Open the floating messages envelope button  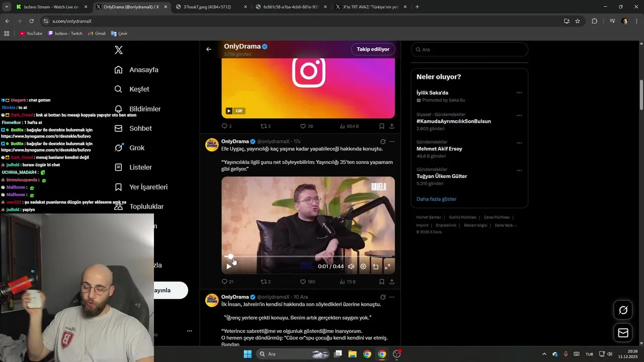pyautogui.click(x=623, y=333)
